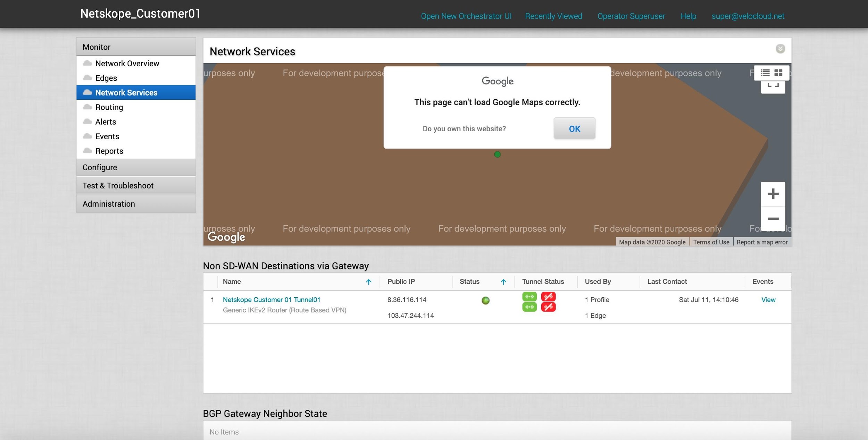The width and height of the screenshot is (868, 440).
Task: Check the green status indicator for Tunnel01
Action: [x=486, y=301]
